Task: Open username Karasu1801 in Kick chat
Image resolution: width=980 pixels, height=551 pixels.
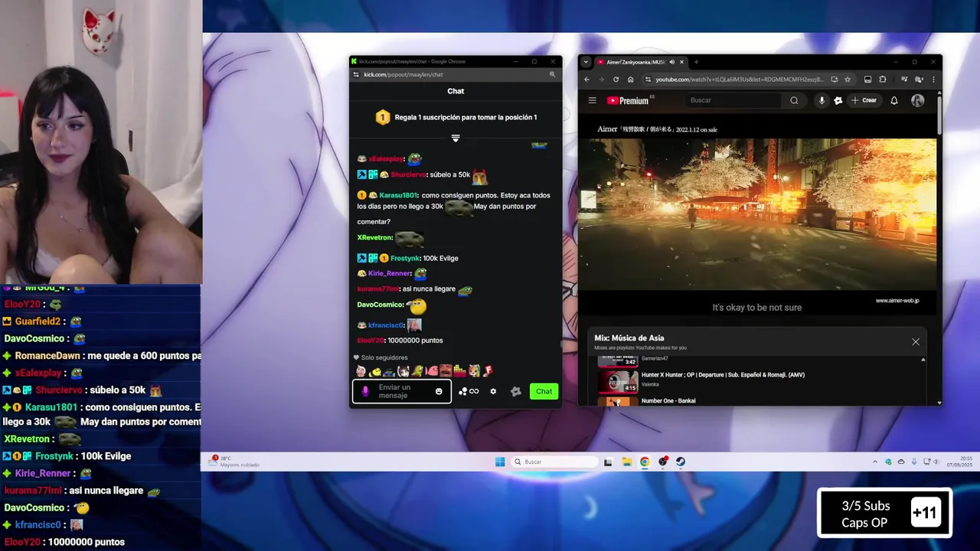Action: (x=399, y=195)
